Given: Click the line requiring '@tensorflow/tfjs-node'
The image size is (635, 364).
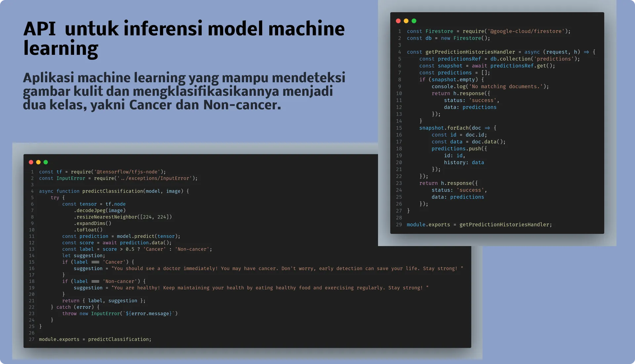Looking at the screenshot, I should tap(102, 172).
